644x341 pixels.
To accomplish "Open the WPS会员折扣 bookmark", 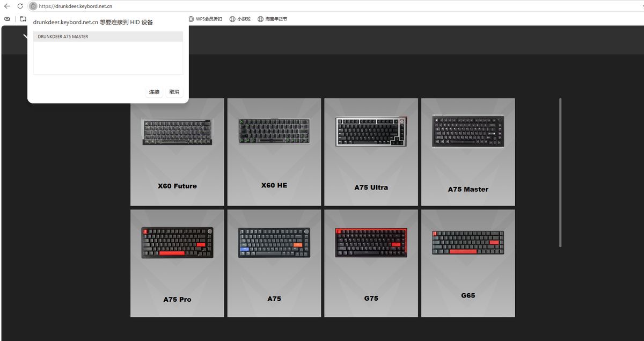I will pyautogui.click(x=205, y=19).
